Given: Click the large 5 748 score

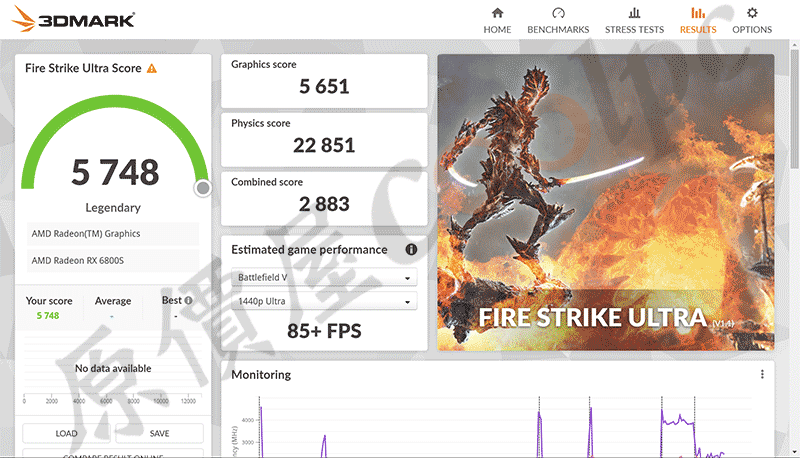Looking at the screenshot, I should (x=115, y=172).
